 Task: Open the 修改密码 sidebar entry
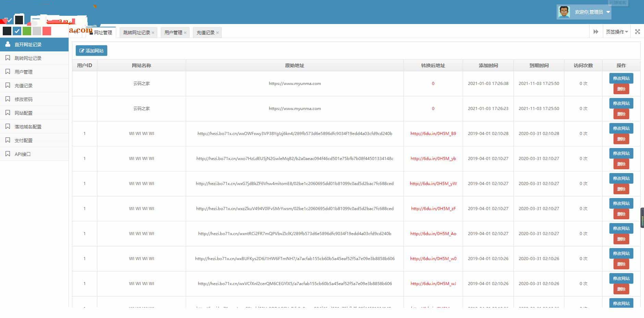(24, 99)
